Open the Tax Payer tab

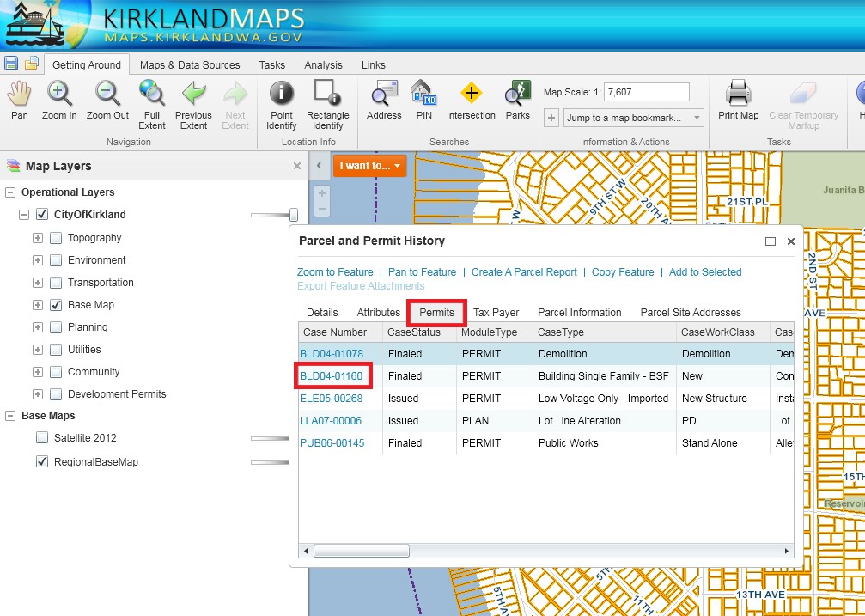click(x=496, y=313)
